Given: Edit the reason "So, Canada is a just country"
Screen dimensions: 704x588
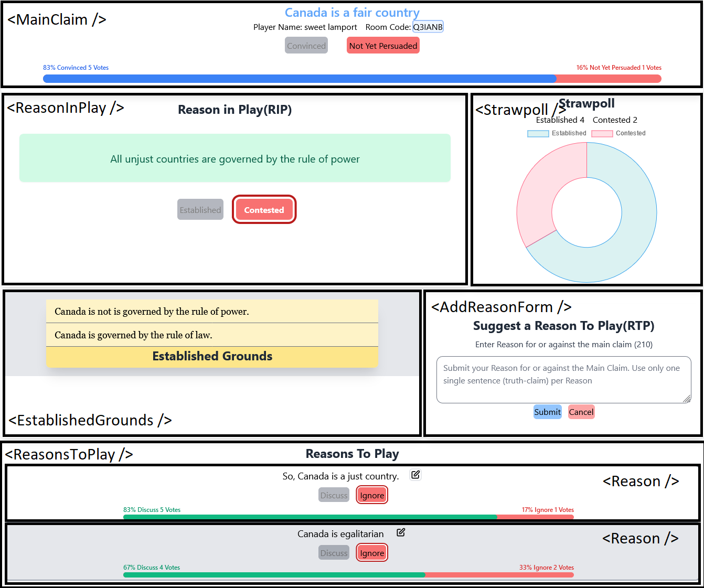Looking at the screenshot, I should coord(415,475).
